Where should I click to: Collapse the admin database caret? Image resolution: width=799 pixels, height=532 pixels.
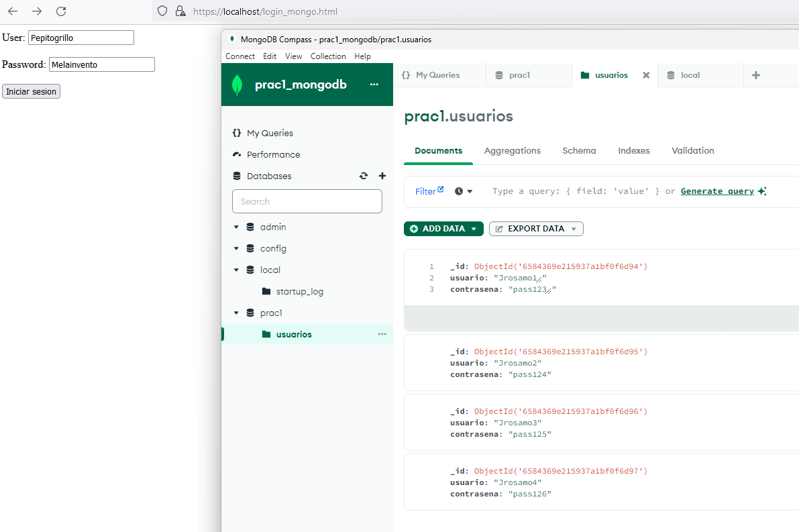(x=236, y=227)
